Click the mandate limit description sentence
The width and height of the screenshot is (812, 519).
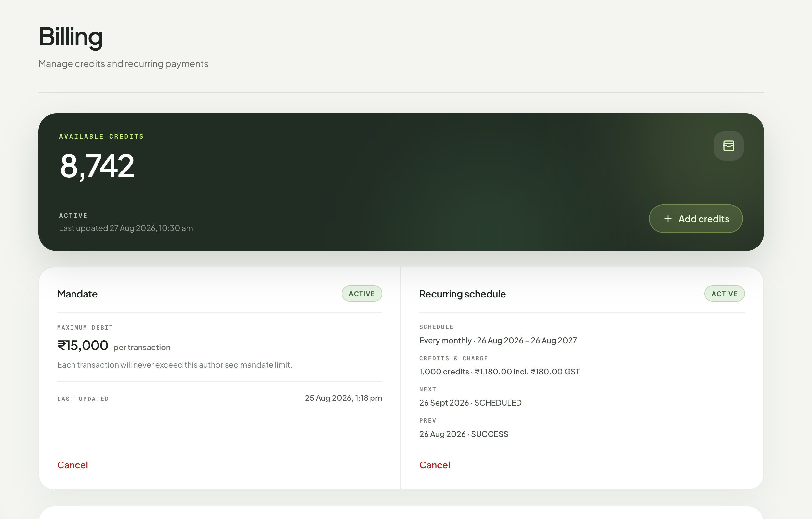pos(175,365)
